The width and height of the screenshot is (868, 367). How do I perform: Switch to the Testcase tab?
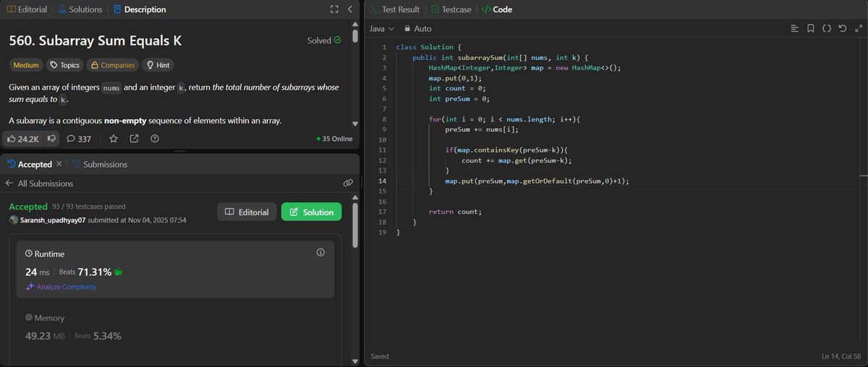pos(451,9)
